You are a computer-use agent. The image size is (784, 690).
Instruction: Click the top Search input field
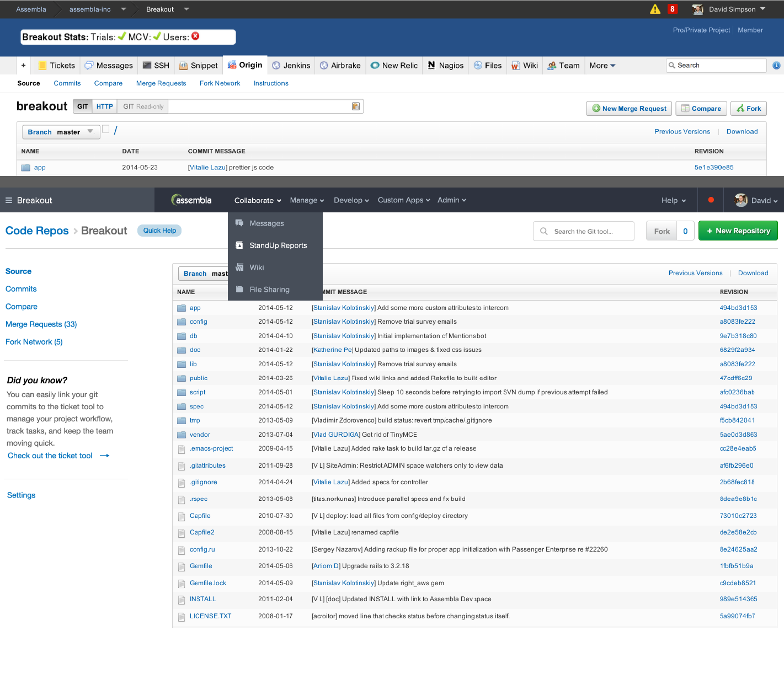716,65
